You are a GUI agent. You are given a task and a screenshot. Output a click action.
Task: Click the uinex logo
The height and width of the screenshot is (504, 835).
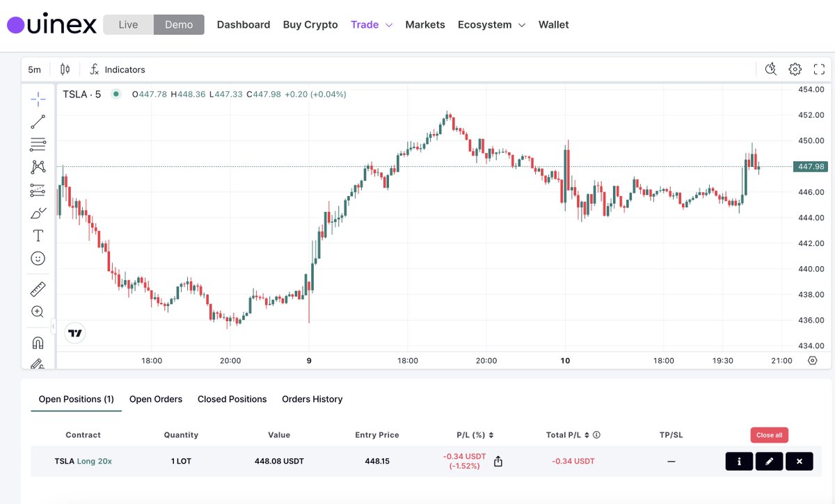(51, 24)
